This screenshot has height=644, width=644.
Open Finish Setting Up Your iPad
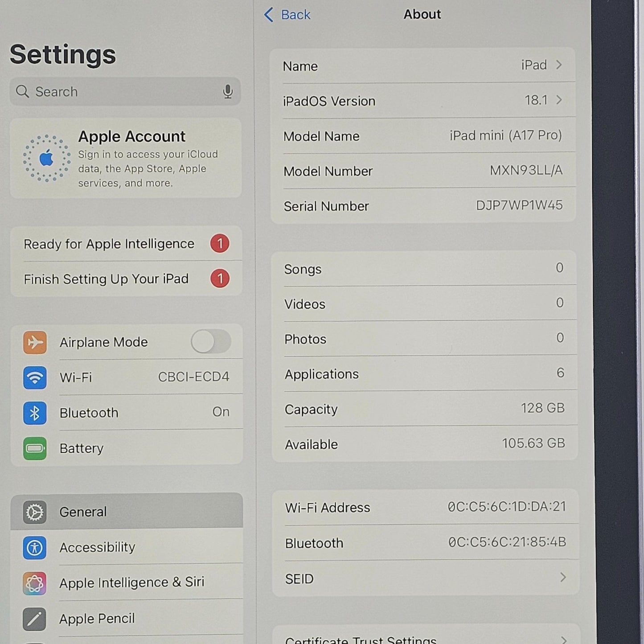click(127, 279)
